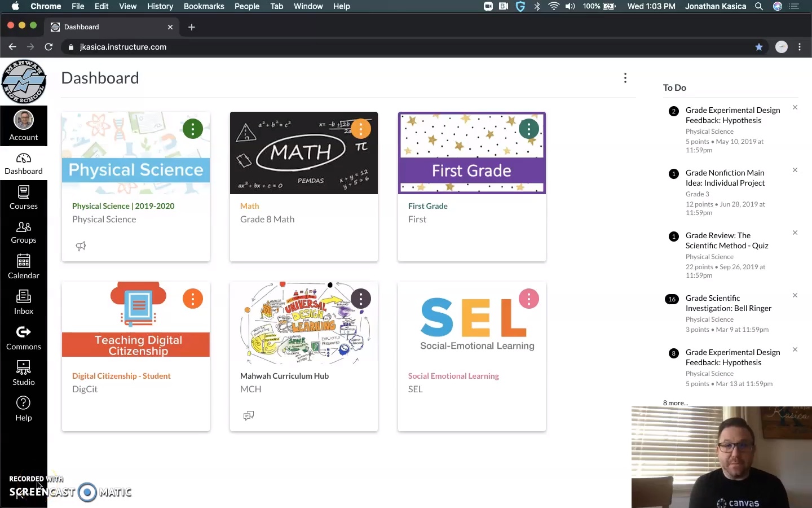Open the Help menu icon

(x=23, y=409)
